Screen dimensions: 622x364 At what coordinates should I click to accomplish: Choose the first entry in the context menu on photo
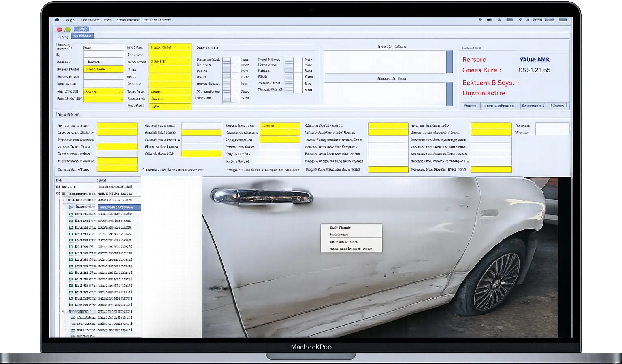coord(351,228)
